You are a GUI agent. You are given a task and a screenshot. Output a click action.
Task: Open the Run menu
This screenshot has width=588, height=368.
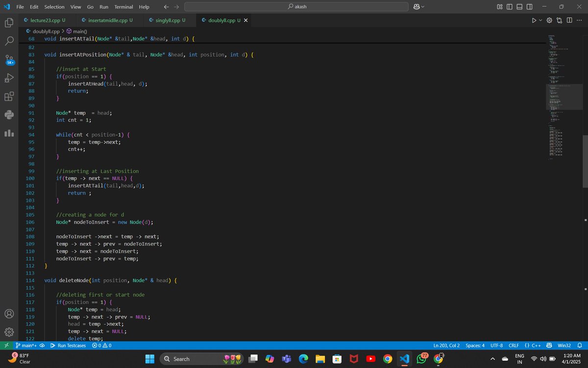click(104, 7)
